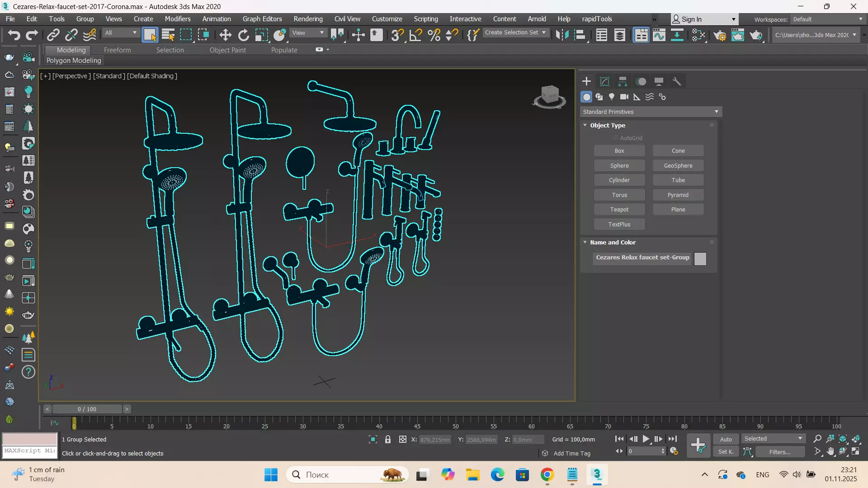The image size is (868, 488).
Task: Toggle Auto Key animation mode
Action: click(x=726, y=439)
